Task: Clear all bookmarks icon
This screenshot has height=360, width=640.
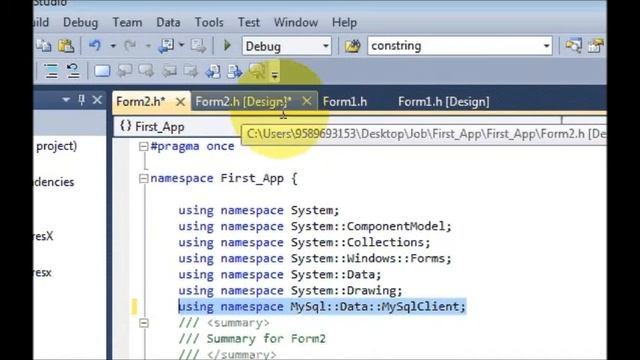Action: pyautogui.click(x=257, y=71)
